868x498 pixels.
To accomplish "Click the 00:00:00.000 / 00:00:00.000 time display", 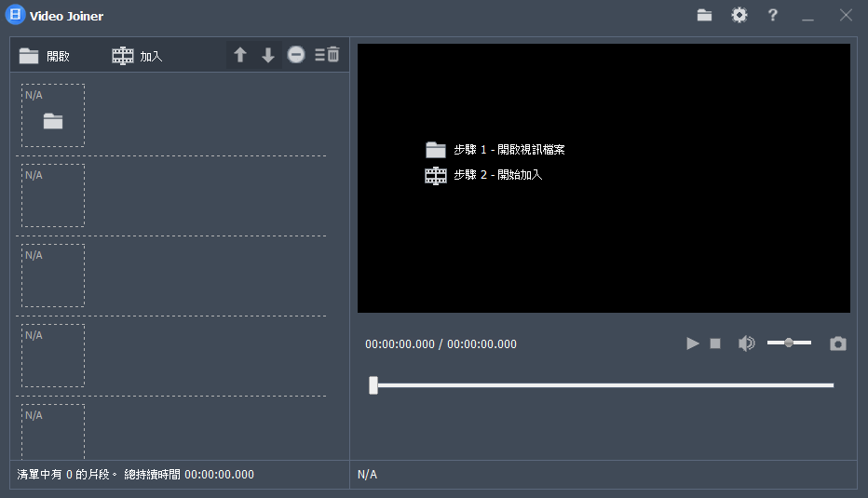I will coord(441,344).
